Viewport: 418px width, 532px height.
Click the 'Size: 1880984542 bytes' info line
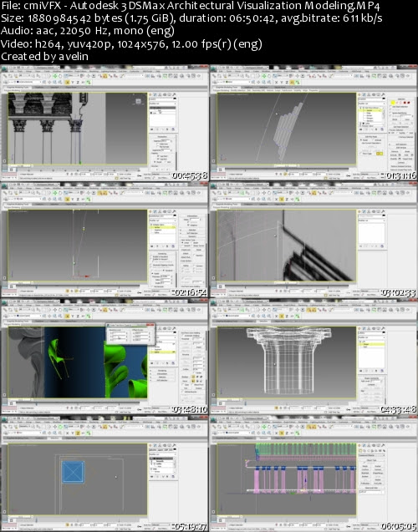point(191,18)
